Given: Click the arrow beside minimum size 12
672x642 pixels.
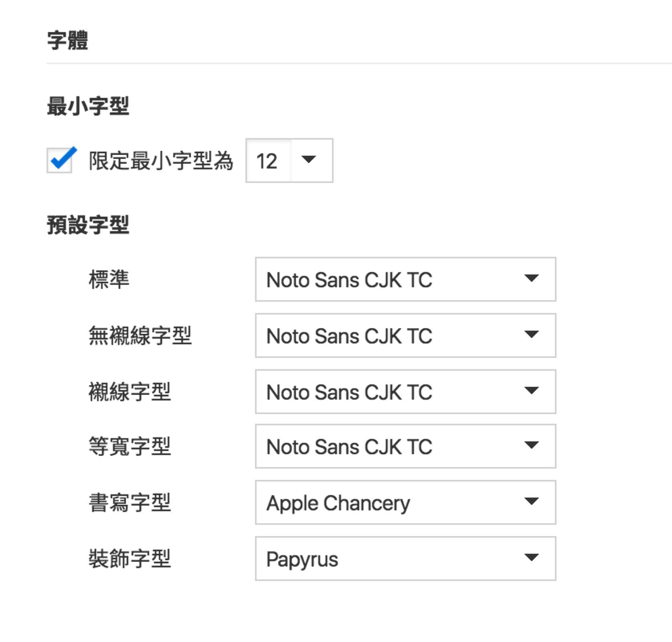Looking at the screenshot, I should coord(308,160).
